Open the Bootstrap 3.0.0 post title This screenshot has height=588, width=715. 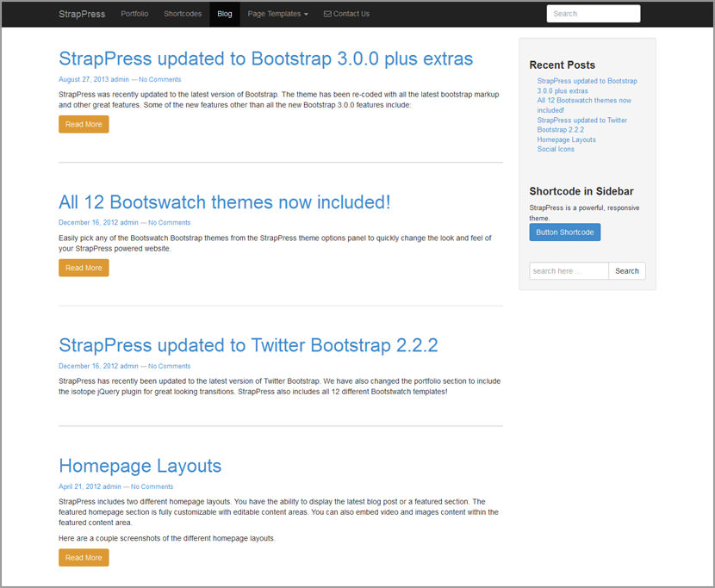pyautogui.click(x=266, y=59)
